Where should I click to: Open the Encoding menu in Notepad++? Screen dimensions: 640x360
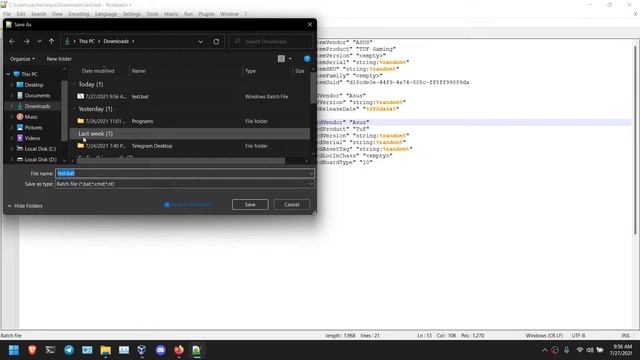tap(79, 14)
